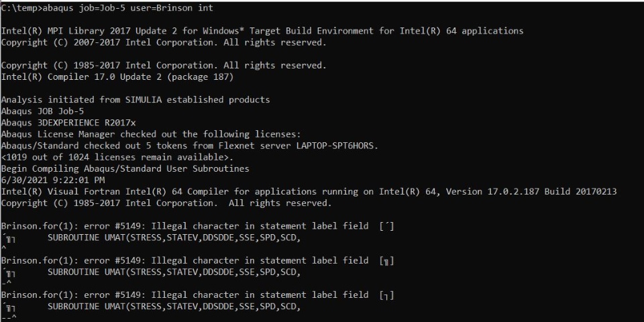The width and height of the screenshot is (644, 322).
Task: Click the Intel(R) MPI Library 2017 line
Action: pos(262,31)
